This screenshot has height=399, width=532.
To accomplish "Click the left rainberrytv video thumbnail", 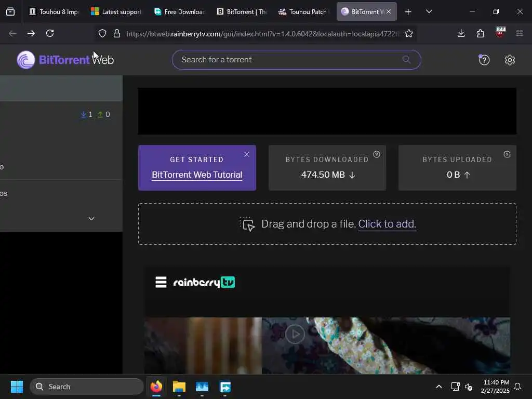I will 203,345.
